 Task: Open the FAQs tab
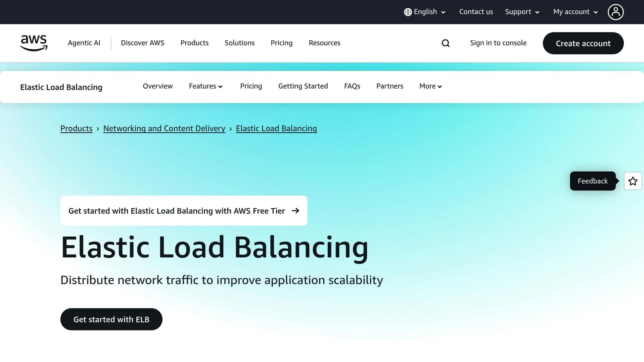[352, 86]
